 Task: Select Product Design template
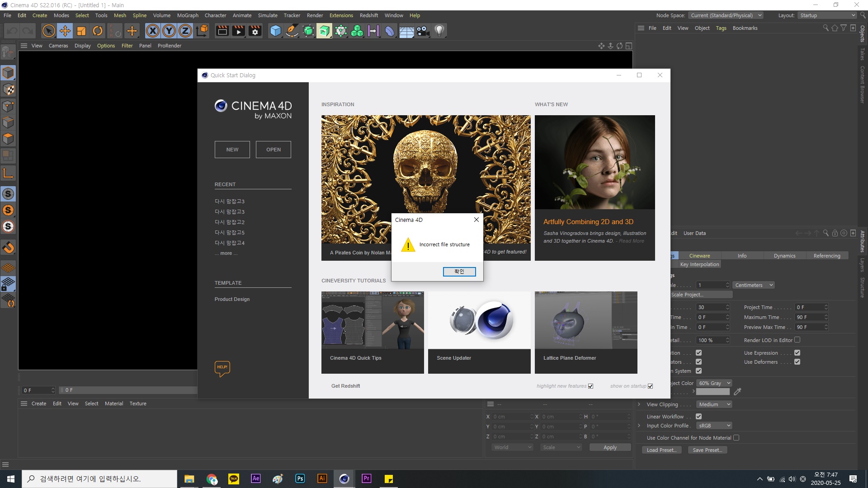point(232,299)
